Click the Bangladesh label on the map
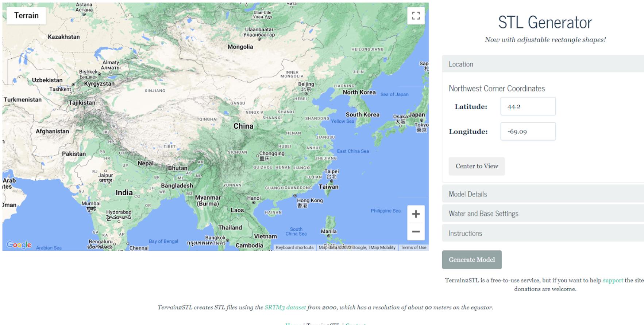 tap(177, 185)
